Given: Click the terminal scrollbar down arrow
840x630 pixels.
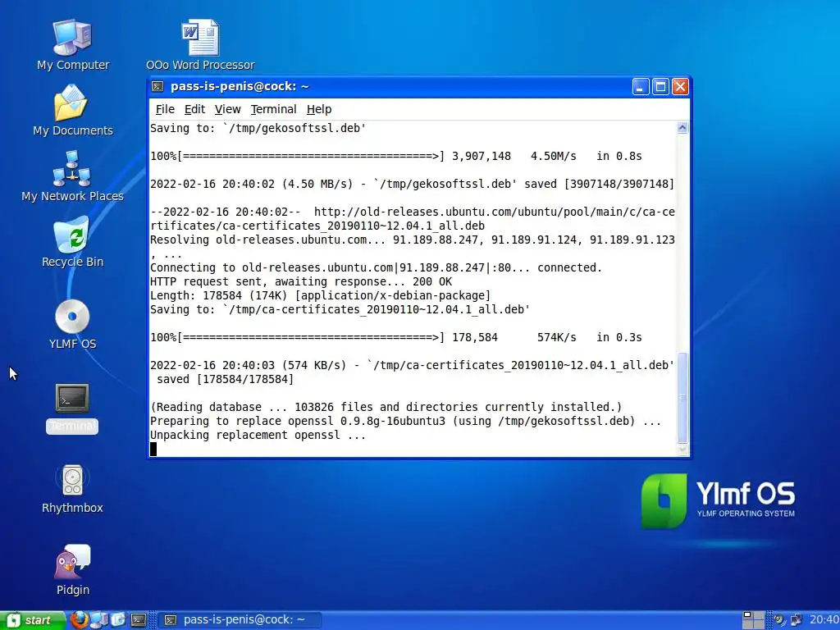Looking at the screenshot, I should tap(682, 450).
